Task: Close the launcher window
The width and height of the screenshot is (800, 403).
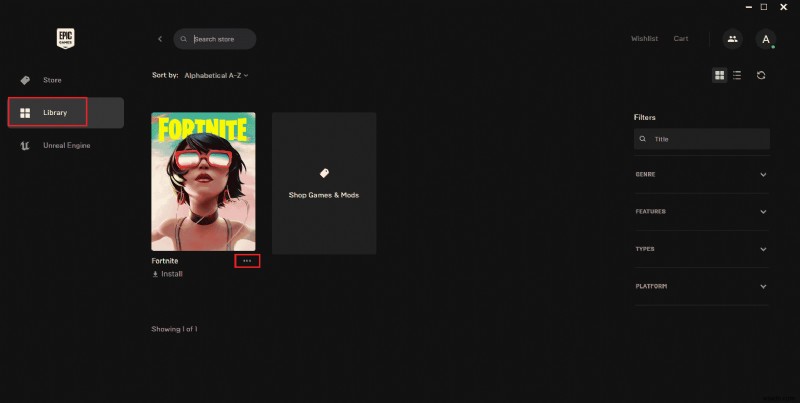Action: [x=784, y=7]
